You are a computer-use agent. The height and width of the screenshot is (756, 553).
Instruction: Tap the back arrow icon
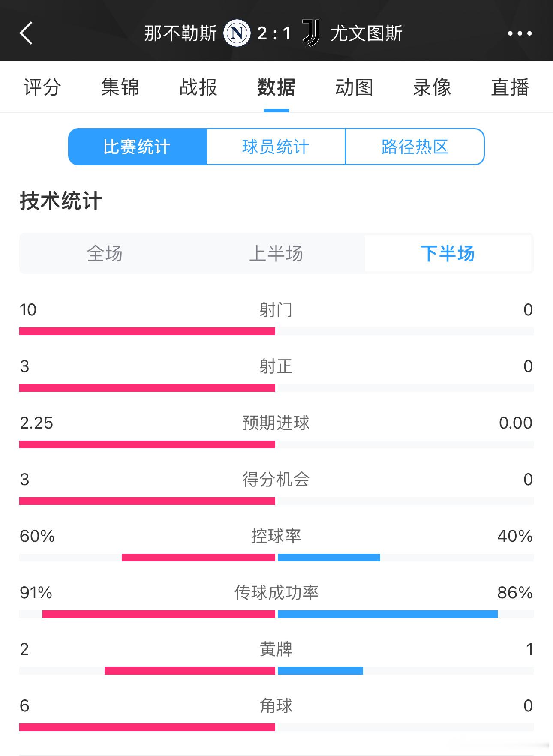[26, 33]
